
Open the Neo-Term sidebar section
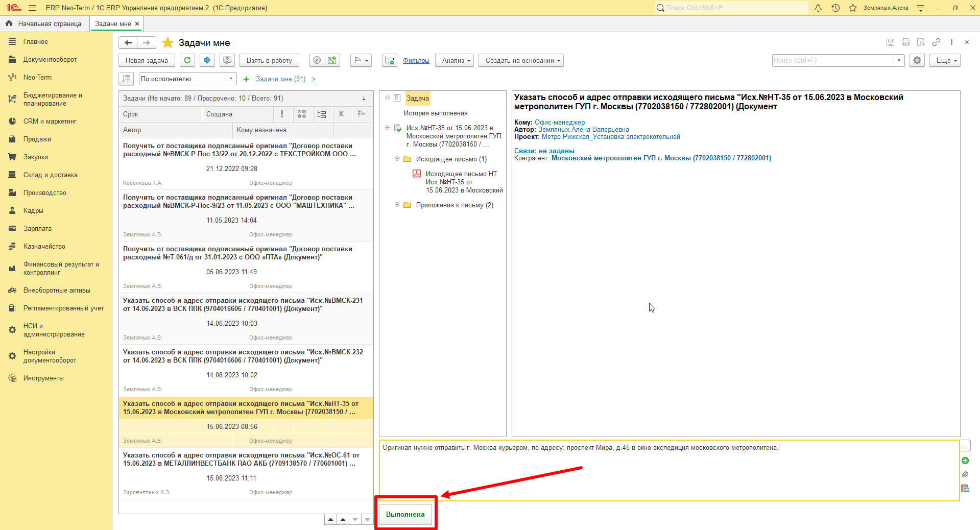coord(37,77)
